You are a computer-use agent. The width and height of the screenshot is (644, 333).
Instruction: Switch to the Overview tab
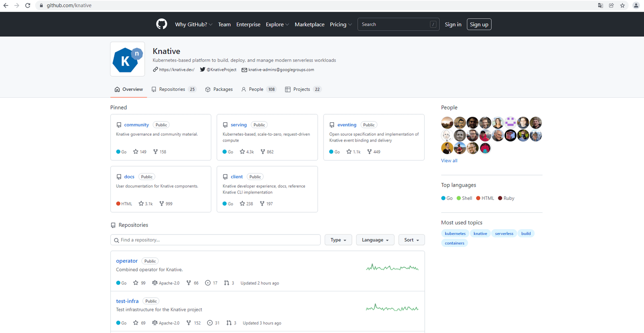(129, 89)
